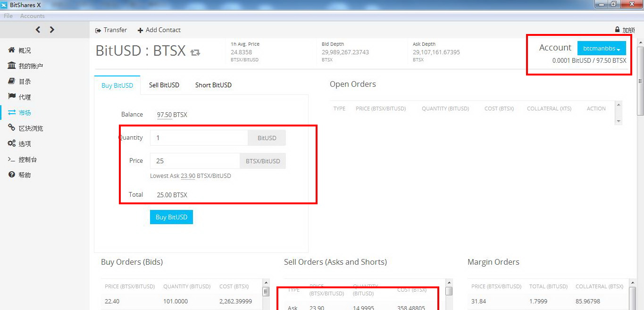Click the PRICE column header in Buy Orders
The height and width of the screenshot is (310, 644).
click(x=130, y=286)
